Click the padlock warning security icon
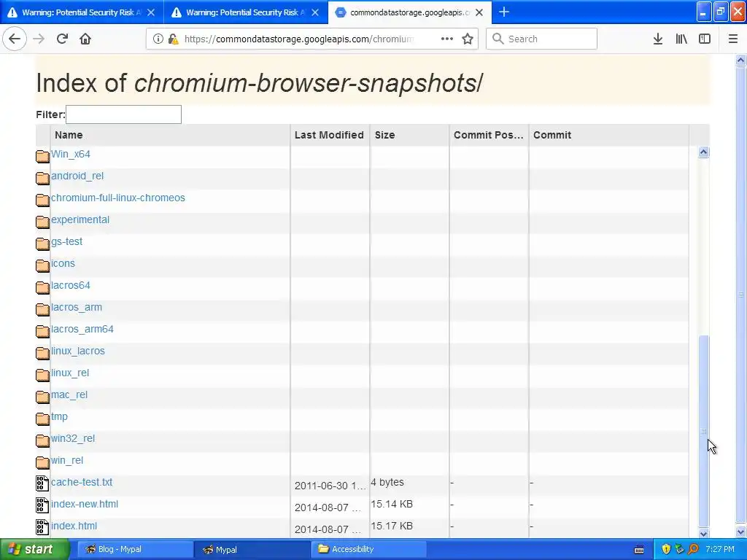 click(x=174, y=39)
